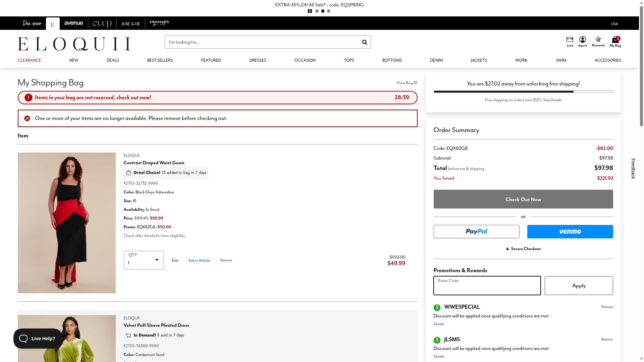Pause the promo banner carousel
The image size is (644, 362).
pyautogui.click(x=310, y=11)
